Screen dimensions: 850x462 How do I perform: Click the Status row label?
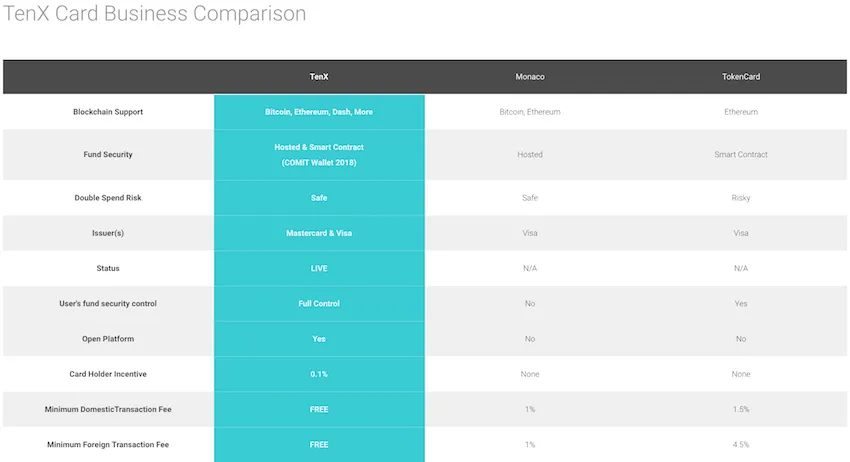108,268
